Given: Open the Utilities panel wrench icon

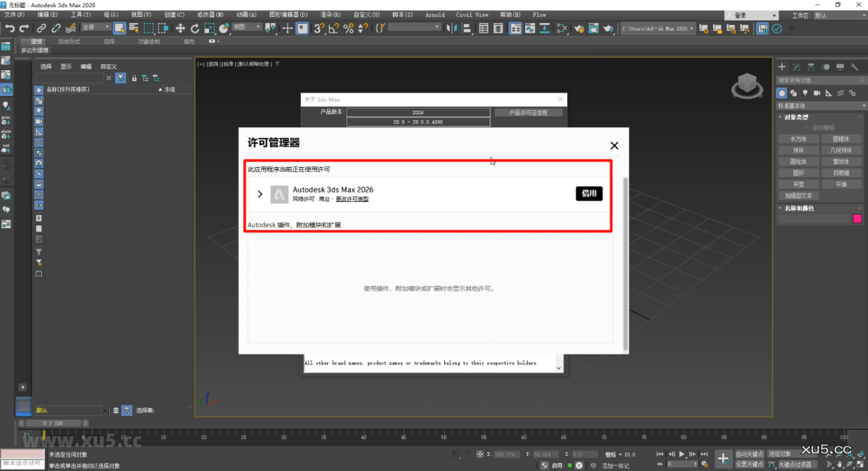Looking at the screenshot, I should pyautogui.click(x=854, y=67).
